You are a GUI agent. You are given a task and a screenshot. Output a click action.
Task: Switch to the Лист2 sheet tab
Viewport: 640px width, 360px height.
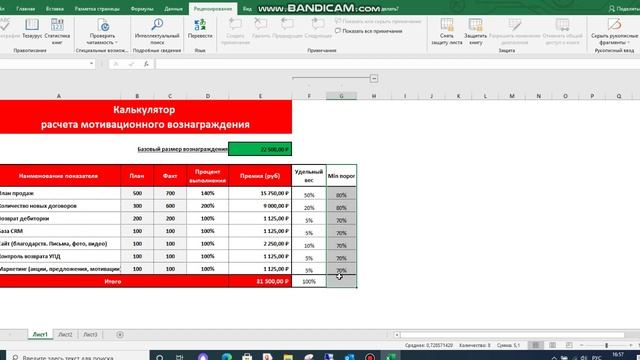click(x=65, y=335)
